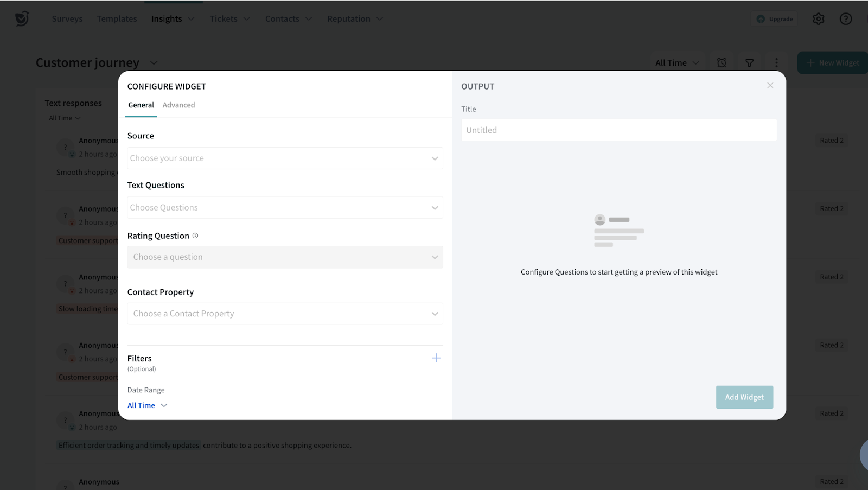
Task: Click the Upgrade button
Action: [775, 19]
